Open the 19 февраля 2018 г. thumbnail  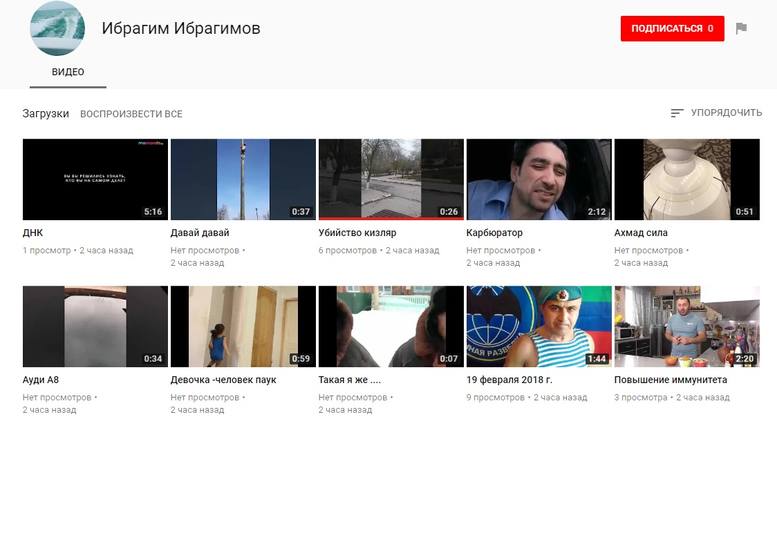pyautogui.click(x=539, y=327)
